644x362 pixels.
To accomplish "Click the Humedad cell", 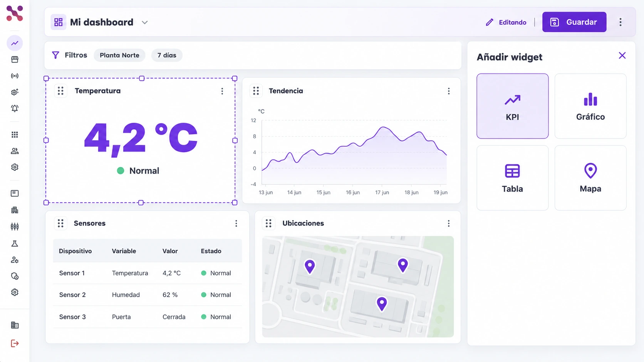I will coord(126,295).
